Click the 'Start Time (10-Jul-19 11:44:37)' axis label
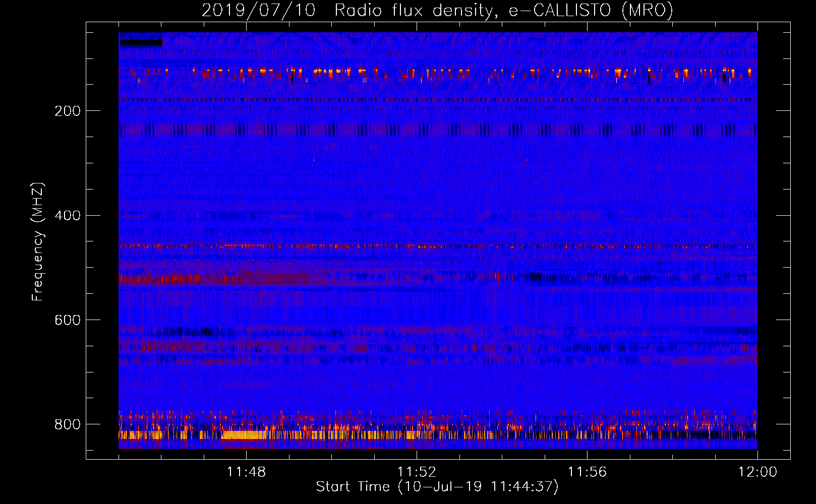This screenshot has width=816, height=504. [437, 487]
